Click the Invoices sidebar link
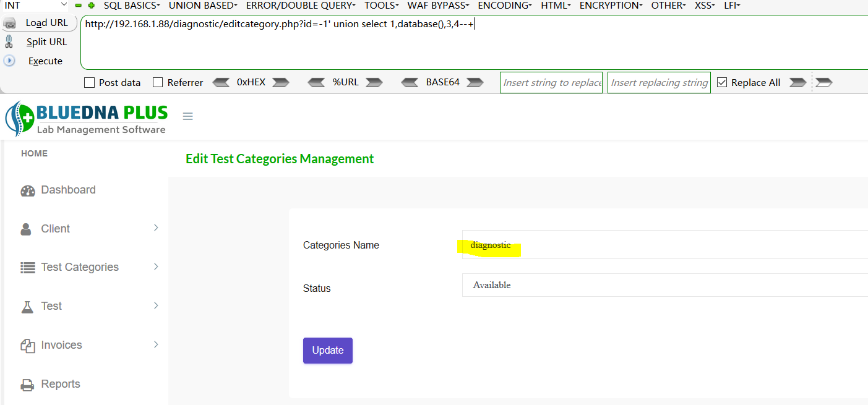 pos(61,345)
